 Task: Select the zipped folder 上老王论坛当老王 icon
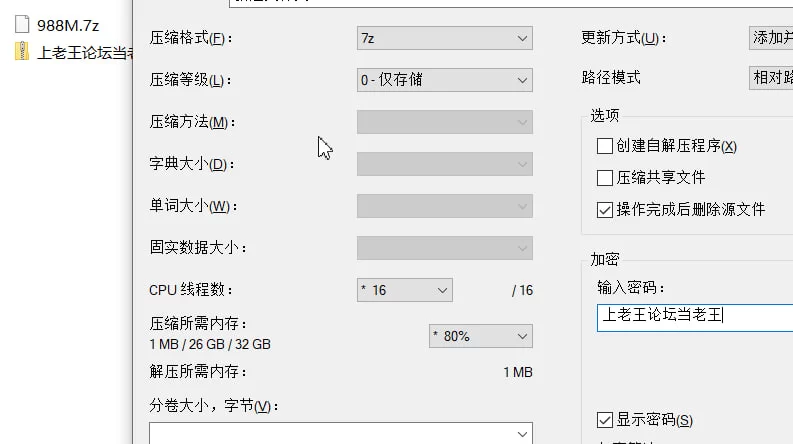click(x=22, y=52)
